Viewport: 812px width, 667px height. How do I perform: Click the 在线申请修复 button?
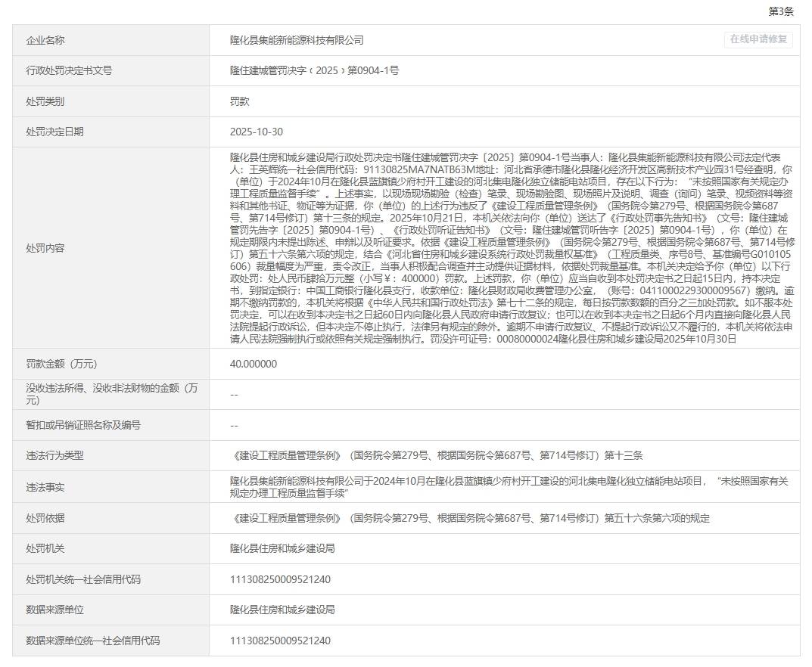tap(758, 39)
